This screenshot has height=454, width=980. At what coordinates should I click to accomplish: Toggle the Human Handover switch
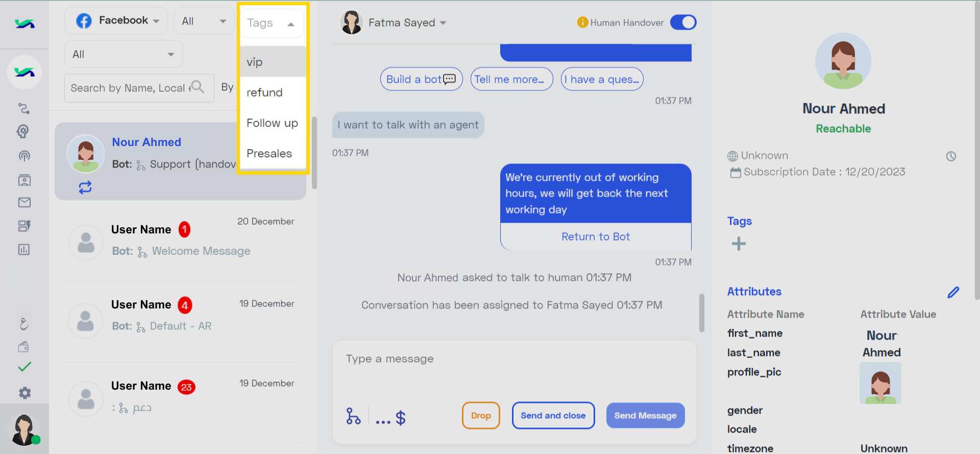pyautogui.click(x=683, y=22)
